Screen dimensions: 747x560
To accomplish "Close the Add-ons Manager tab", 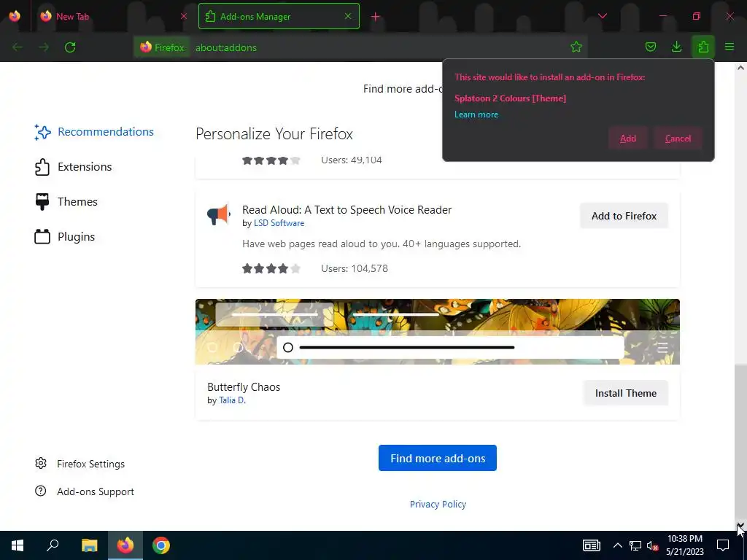I will pyautogui.click(x=348, y=16).
